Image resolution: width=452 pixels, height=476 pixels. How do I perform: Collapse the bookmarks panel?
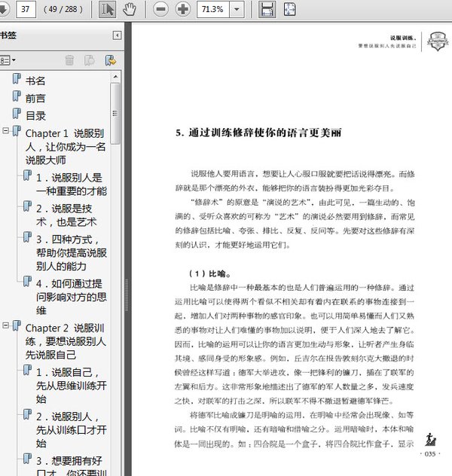coord(117,35)
